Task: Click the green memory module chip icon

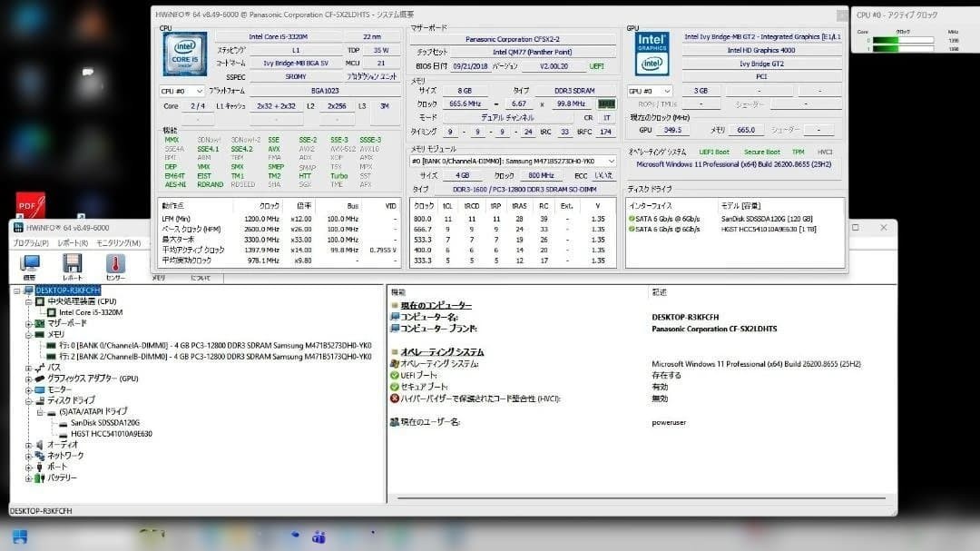Action: coord(605,103)
